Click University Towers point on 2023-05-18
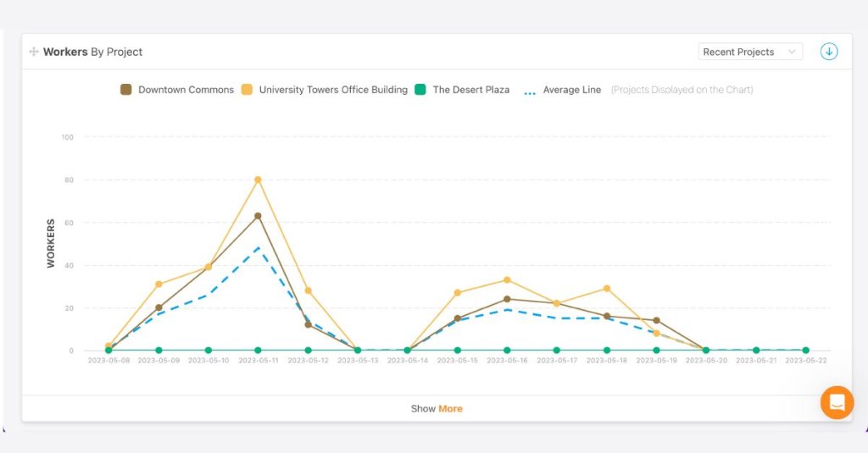Screen dimensions: 868x453 (607, 289)
